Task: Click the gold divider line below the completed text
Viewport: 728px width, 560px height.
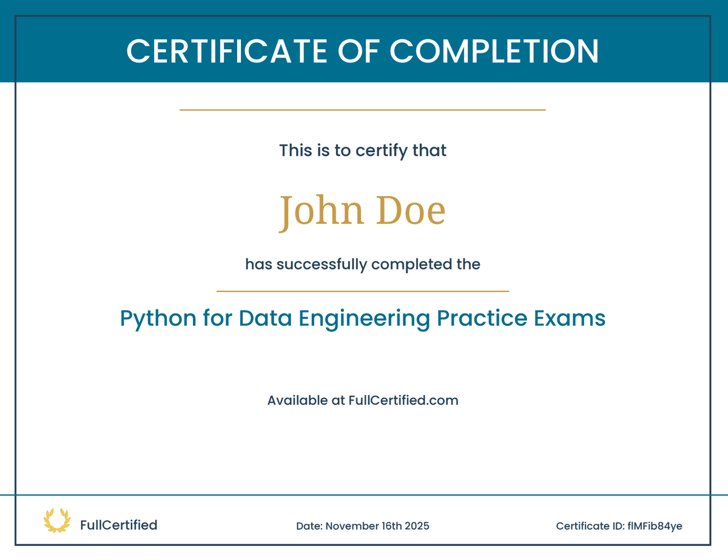Action: click(x=364, y=291)
